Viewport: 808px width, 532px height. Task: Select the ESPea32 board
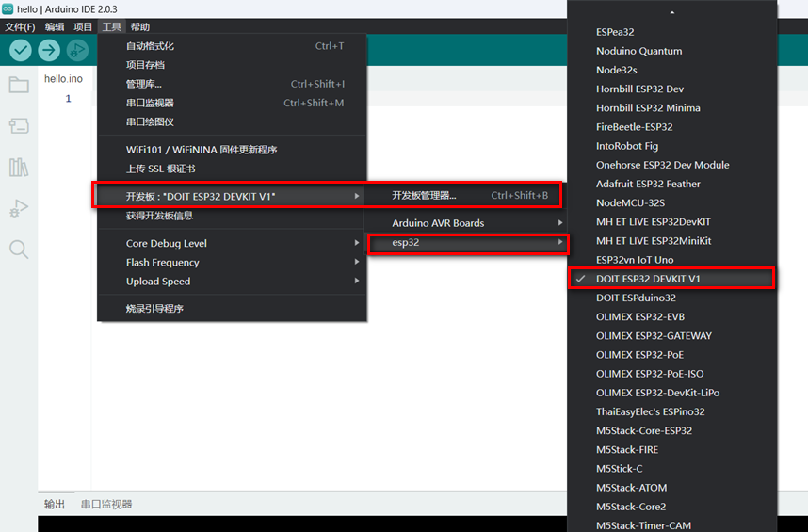[x=672, y=32]
